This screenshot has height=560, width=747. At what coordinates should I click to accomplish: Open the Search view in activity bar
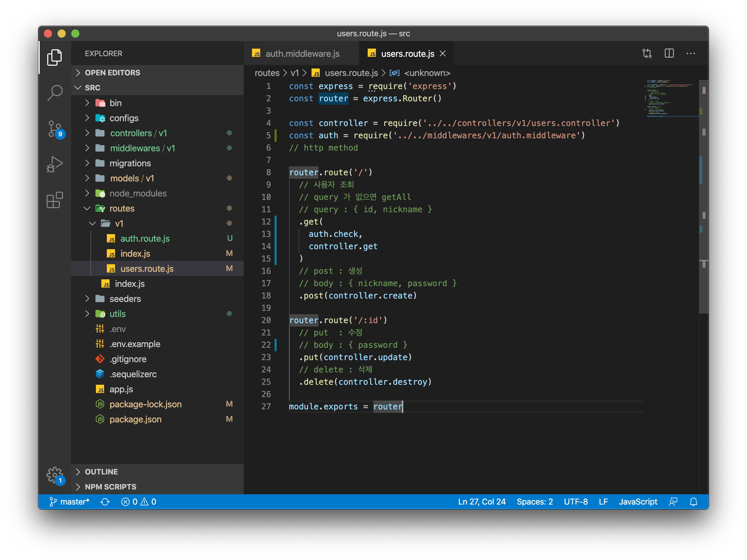coord(55,93)
